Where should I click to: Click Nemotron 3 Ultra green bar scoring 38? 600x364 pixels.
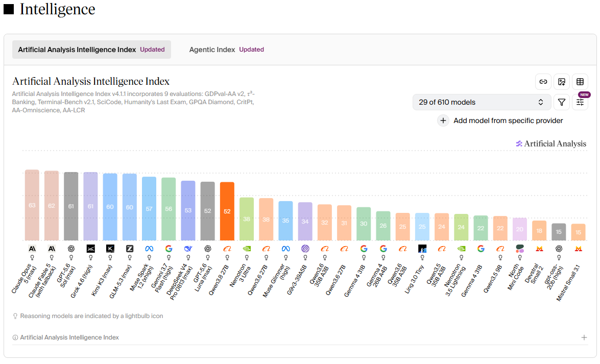[x=247, y=219]
